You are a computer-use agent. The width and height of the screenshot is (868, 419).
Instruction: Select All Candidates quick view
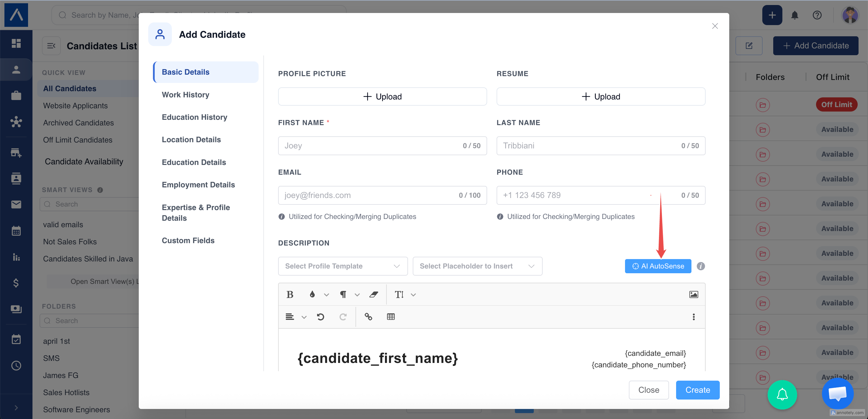tap(69, 89)
